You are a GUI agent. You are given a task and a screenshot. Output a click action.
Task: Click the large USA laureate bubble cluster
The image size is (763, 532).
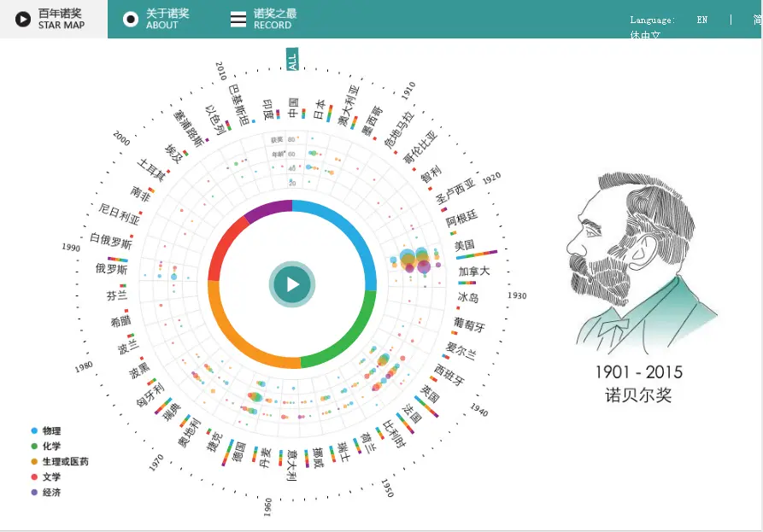pos(414,261)
